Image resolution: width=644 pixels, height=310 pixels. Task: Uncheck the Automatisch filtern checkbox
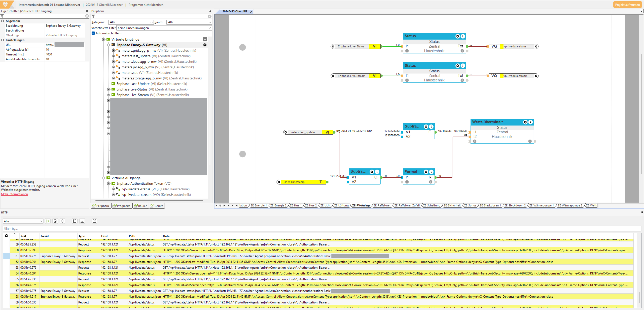click(93, 33)
